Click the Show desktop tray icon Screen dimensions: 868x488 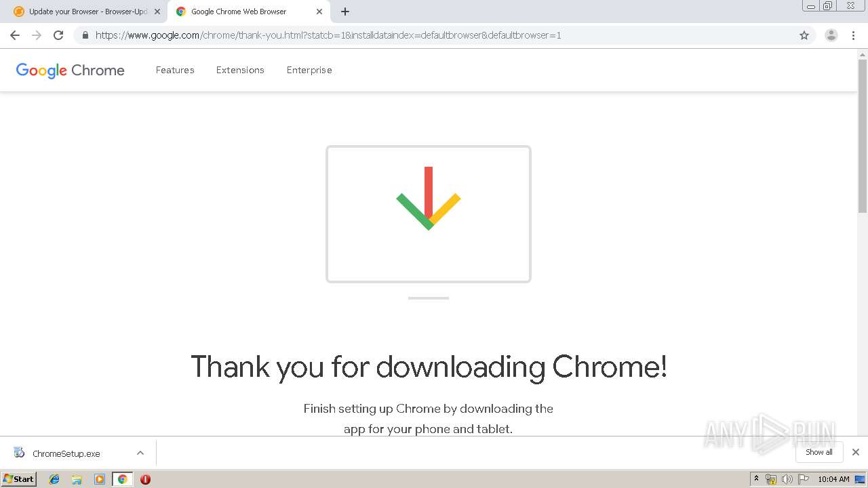(x=860, y=479)
